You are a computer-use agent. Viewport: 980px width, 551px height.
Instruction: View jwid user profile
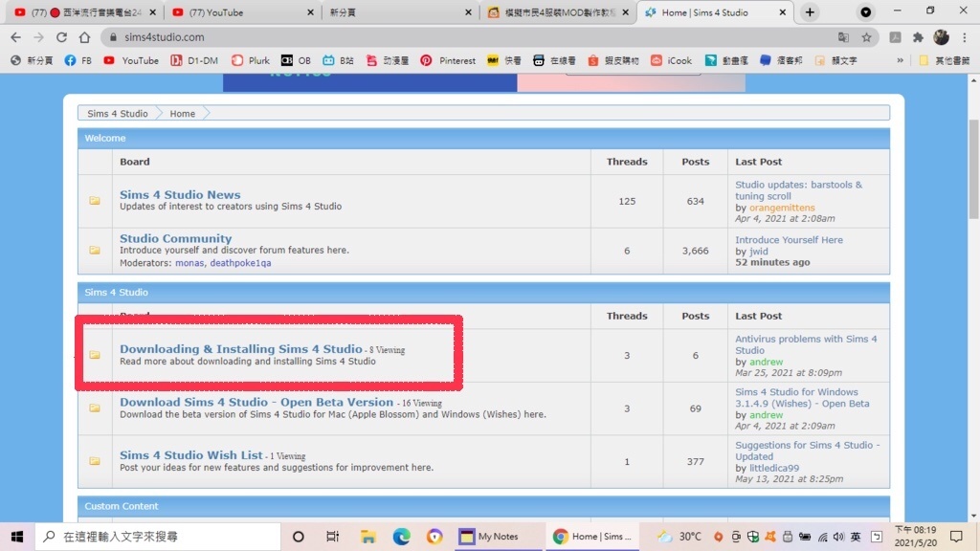759,252
